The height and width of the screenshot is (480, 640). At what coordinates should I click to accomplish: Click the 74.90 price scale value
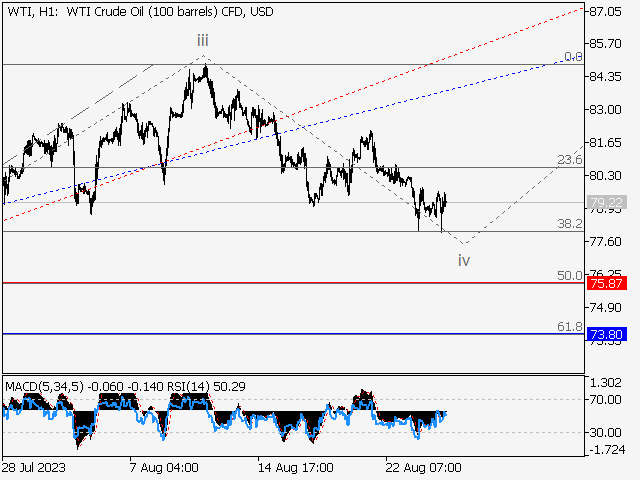pyautogui.click(x=606, y=307)
